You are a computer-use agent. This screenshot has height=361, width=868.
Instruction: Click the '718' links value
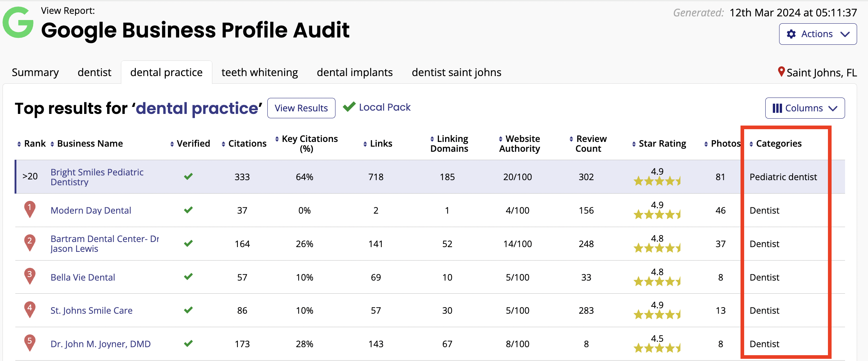tap(376, 177)
